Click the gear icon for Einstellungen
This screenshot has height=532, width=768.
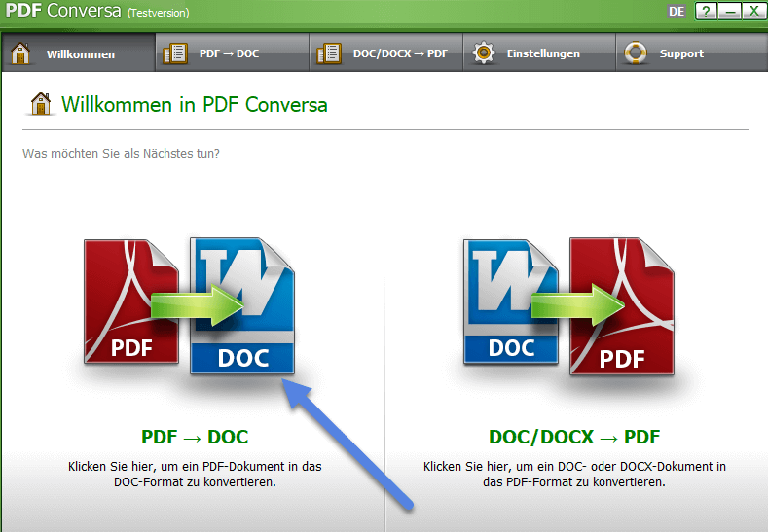point(484,53)
